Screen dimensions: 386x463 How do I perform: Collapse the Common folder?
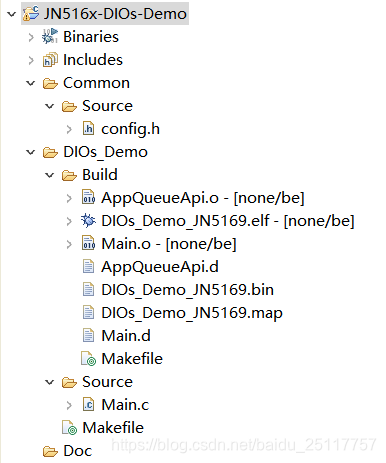pyautogui.click(x=31, y=83)
